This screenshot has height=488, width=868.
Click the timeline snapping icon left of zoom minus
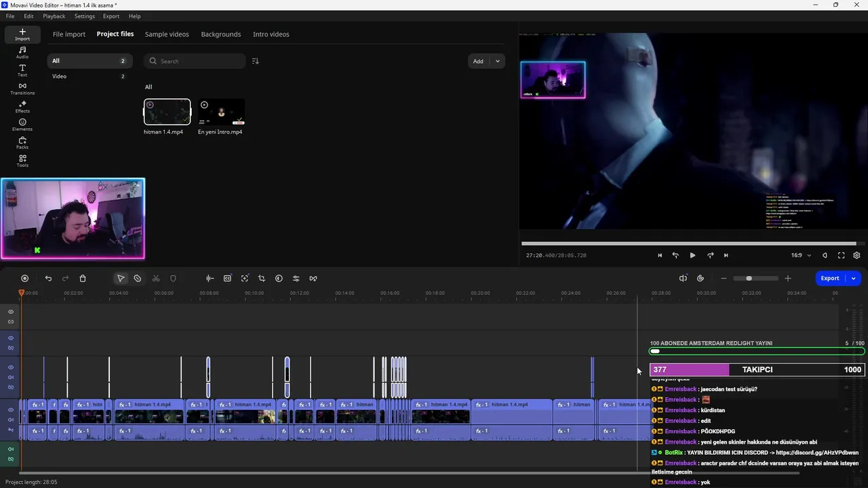click(701, 279)
